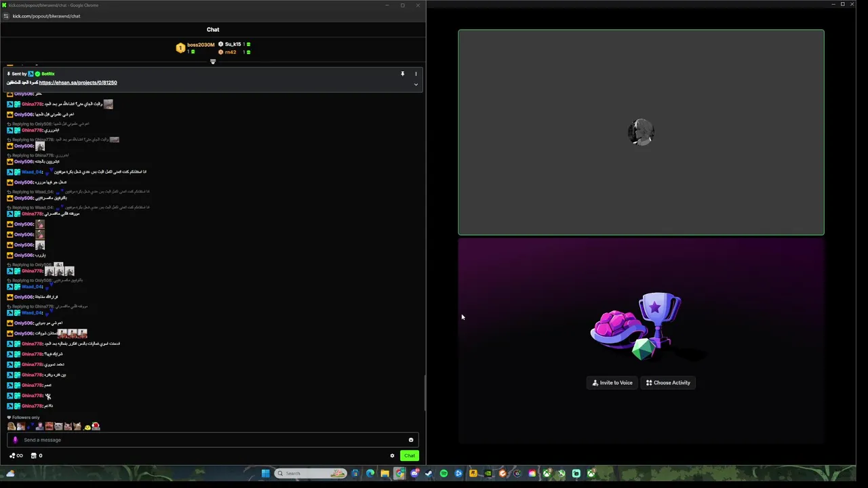Select rn42 on the leaderboard
This screenshot has width=868, height=488.
[x=231, y=52]
